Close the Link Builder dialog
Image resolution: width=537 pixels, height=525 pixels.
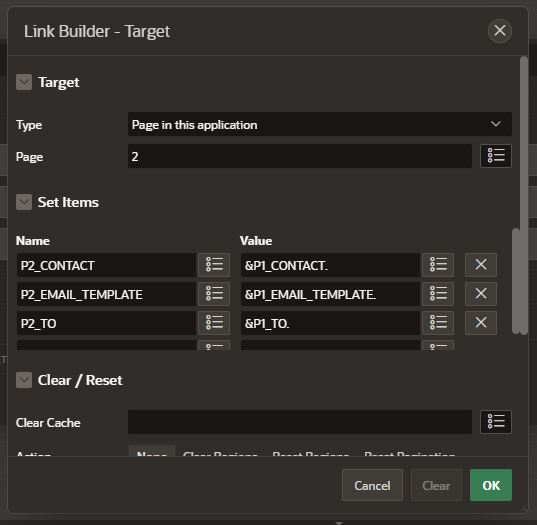pos(500,31)
